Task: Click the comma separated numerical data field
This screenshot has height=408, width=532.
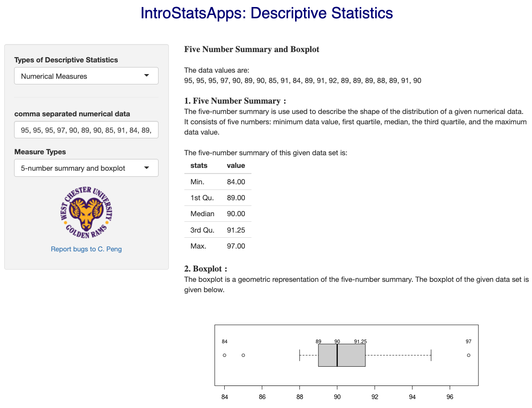Action: (86, 130)
